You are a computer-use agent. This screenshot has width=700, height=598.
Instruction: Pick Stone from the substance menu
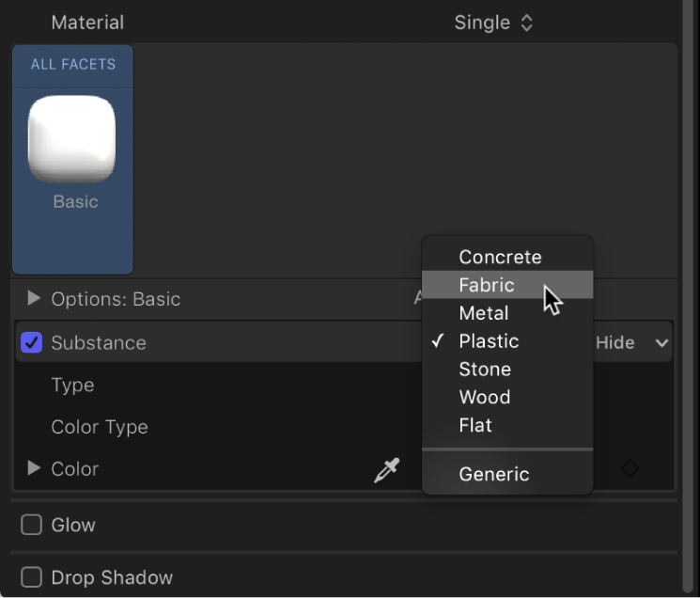(485, 370)
